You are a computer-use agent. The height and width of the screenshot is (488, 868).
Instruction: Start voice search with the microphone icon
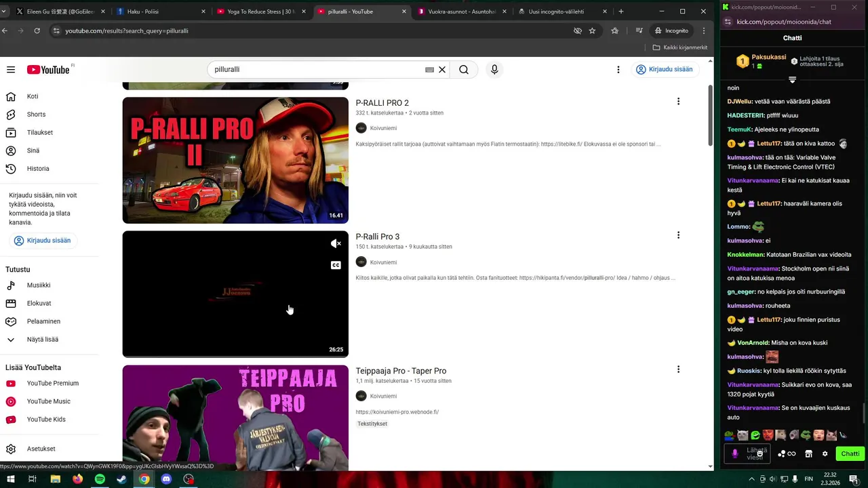494,70
